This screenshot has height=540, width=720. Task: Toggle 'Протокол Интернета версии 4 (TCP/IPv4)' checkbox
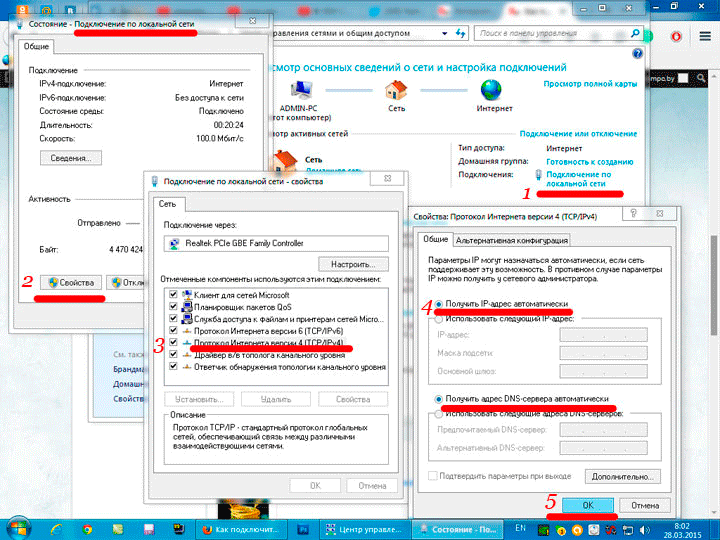point(173,342)
